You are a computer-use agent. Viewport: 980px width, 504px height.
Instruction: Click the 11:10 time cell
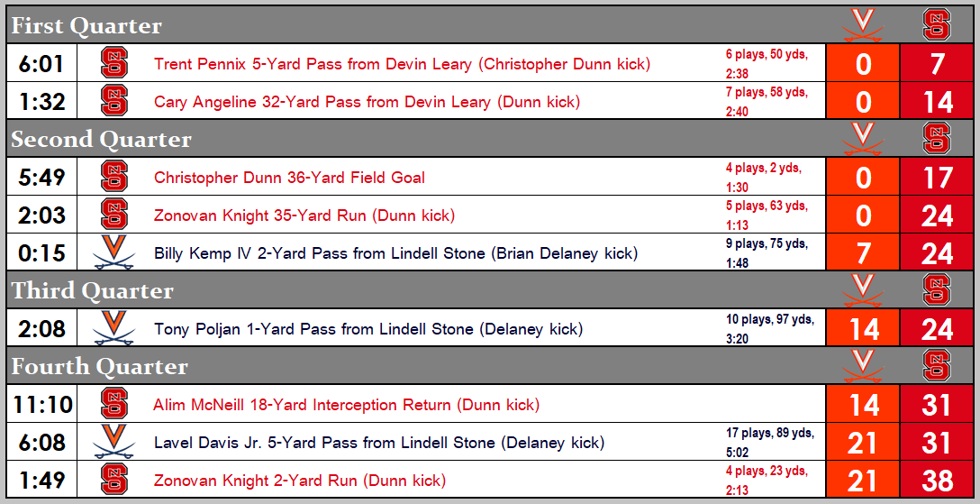(x=42, y=405)
